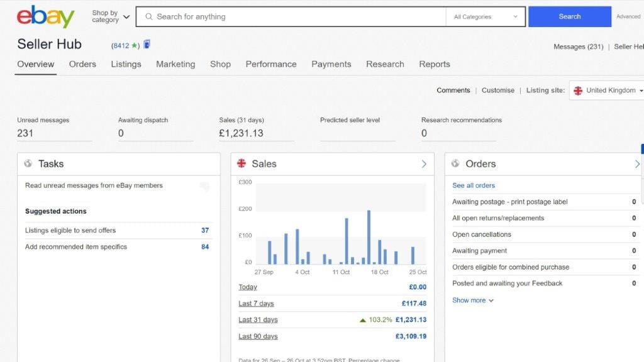Click the Customise link
The height and width of the screenshot is (362, 644).
click(x=498, y=90)
